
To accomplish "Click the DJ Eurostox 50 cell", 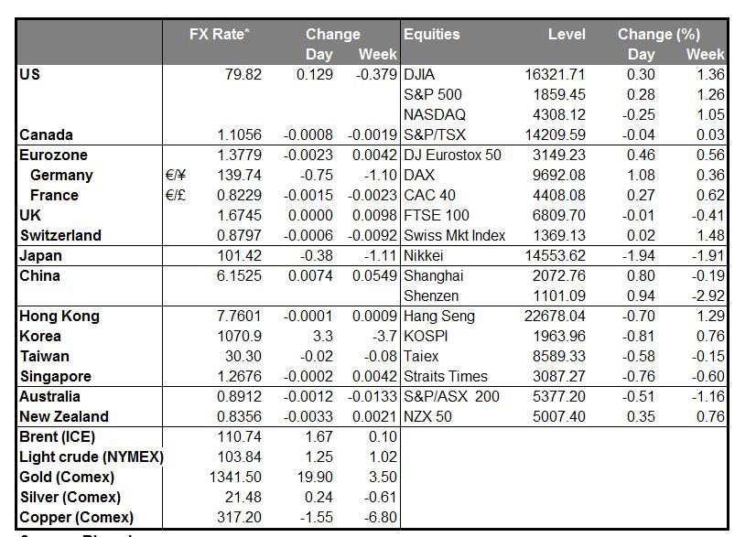I will click(x=452, y=156).
